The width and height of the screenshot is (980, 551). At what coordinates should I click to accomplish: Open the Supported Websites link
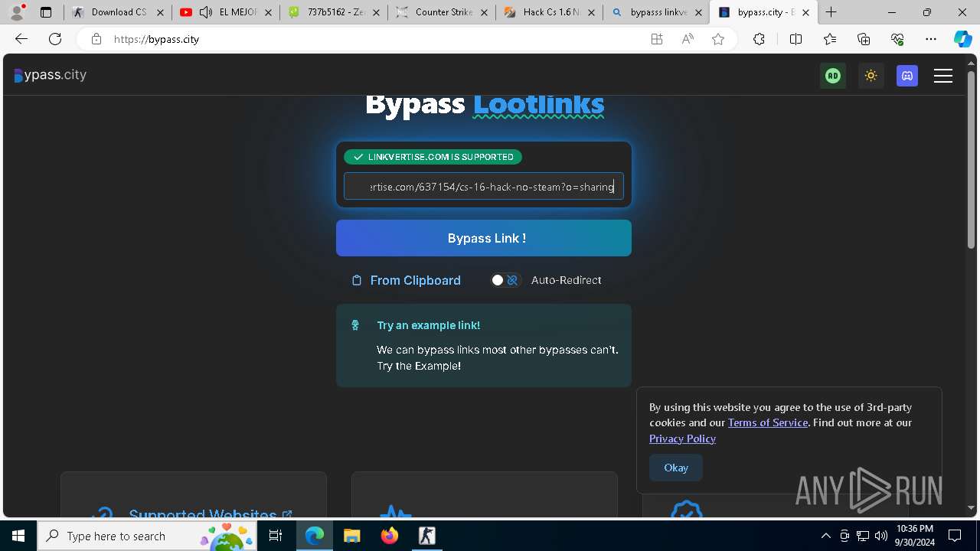pyautogui.click(x=211, y=514)
